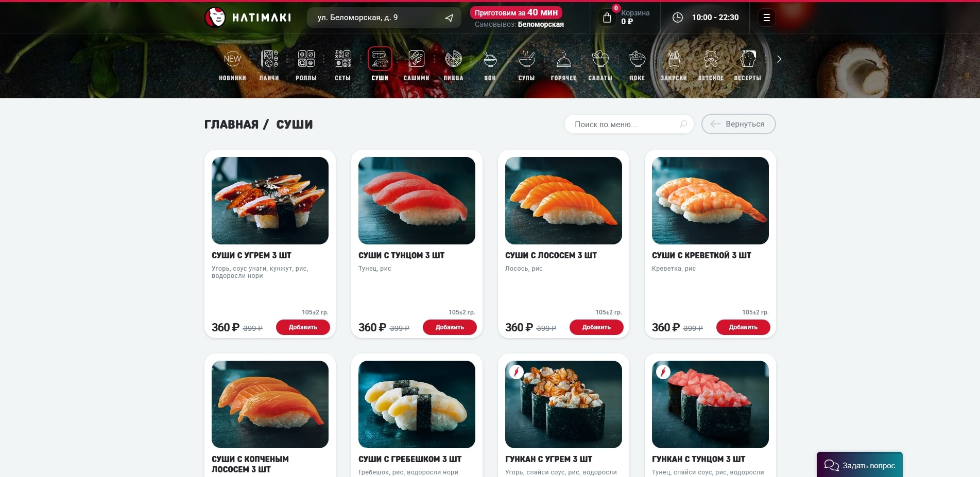Open the ул. Беломорская address selector
The height and width of the screenshot is (477, 980).
384,17
